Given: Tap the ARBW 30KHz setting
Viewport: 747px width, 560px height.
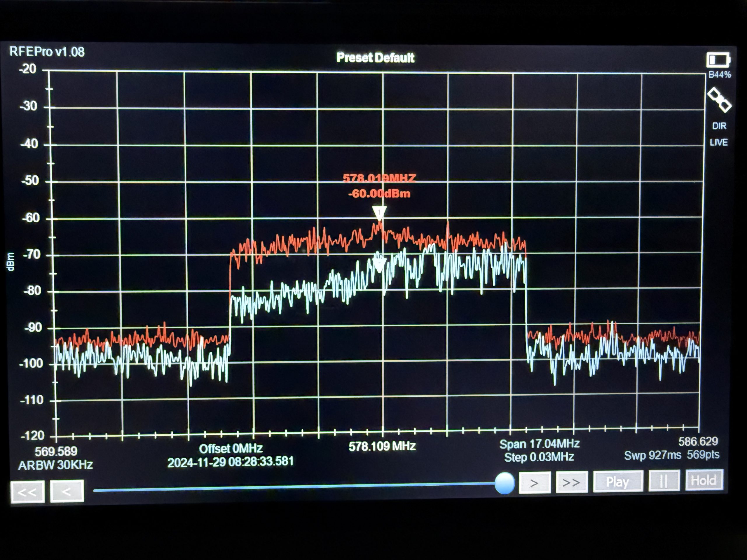Looking at the screenshot, I should coord(55,465).
